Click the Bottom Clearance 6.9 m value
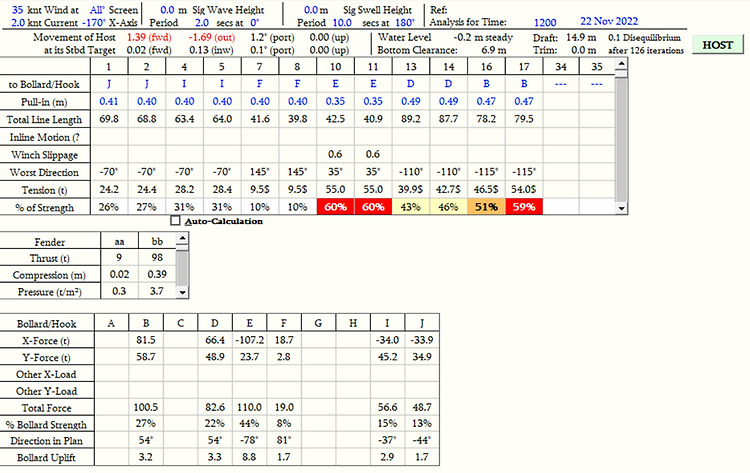Viewport: 750px width, 473px height. point(494,50)
